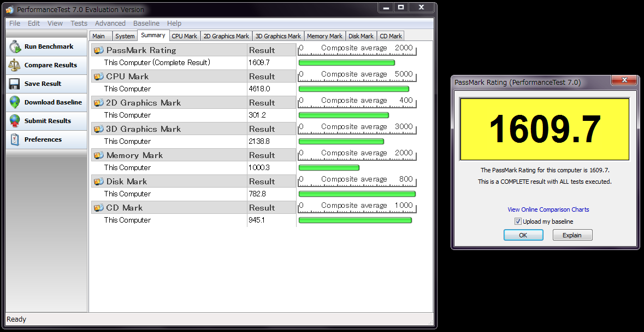The width and height of the screenshot is (644, 332).
Task: Click the Disk Mark result value 782.8
Action: point(257,194)
